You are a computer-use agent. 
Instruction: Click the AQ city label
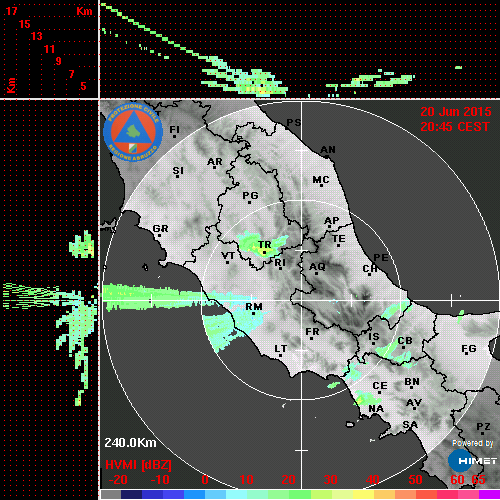click(x=317, y=267)
